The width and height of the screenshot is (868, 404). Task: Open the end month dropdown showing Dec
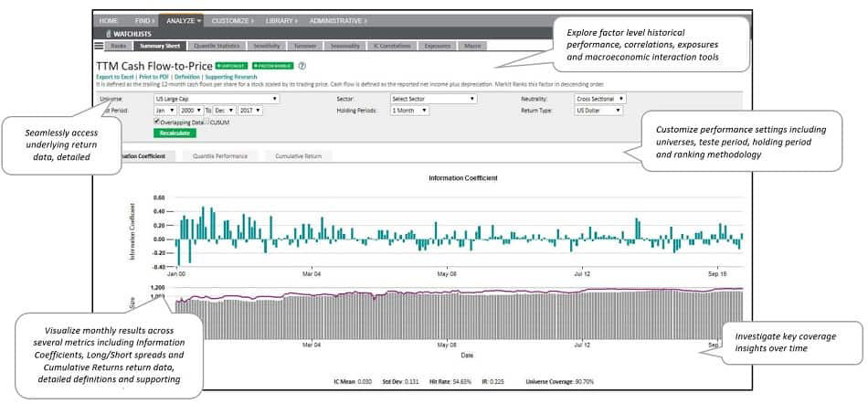224,110
